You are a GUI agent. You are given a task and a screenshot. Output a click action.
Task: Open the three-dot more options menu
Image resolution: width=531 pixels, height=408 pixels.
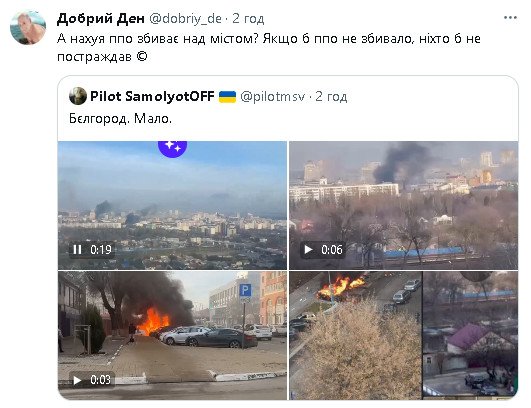(x=510, y=18)
